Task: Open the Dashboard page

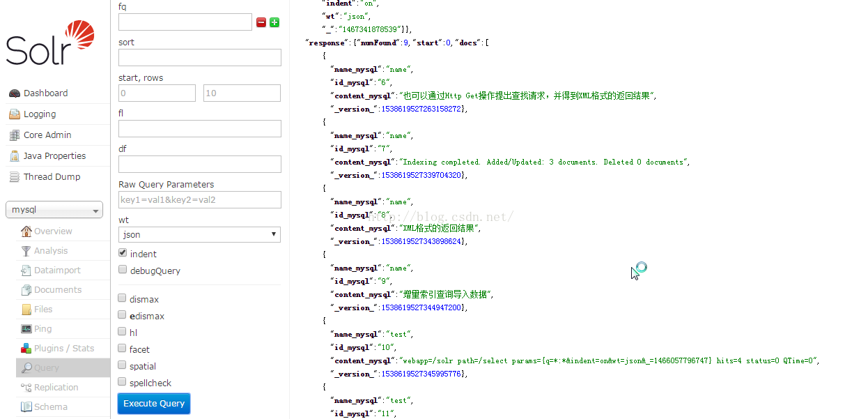Action: [x=45, y=93]
